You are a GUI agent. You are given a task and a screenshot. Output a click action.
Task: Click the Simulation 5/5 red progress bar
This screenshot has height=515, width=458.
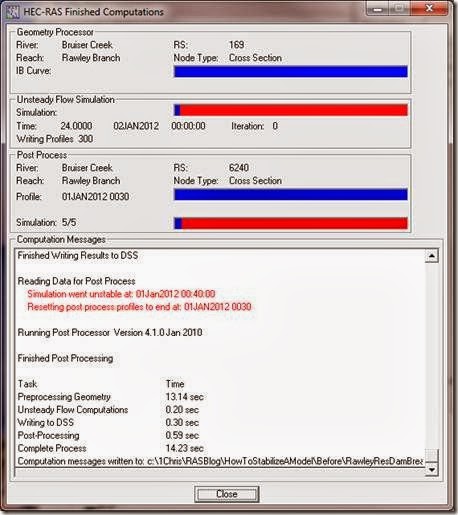[x=291, y=223]
